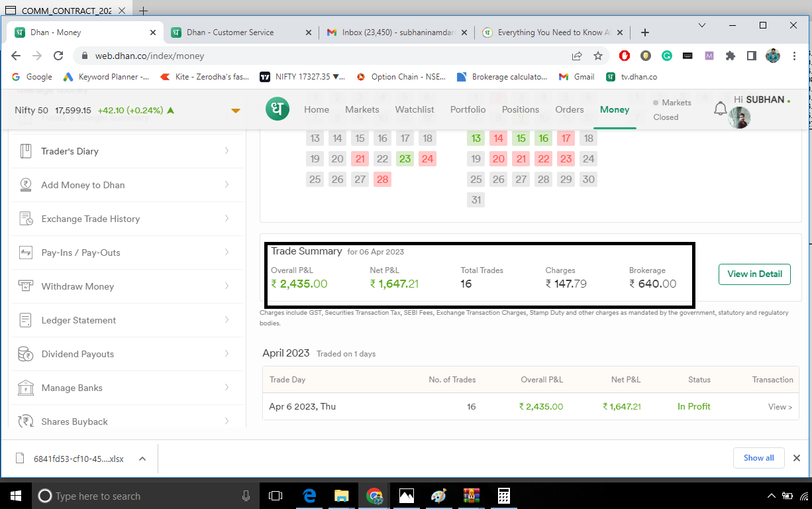The image size is (812, 509).
Task: Bookmark the page with the star icon
Action: [x=598, y=56]
